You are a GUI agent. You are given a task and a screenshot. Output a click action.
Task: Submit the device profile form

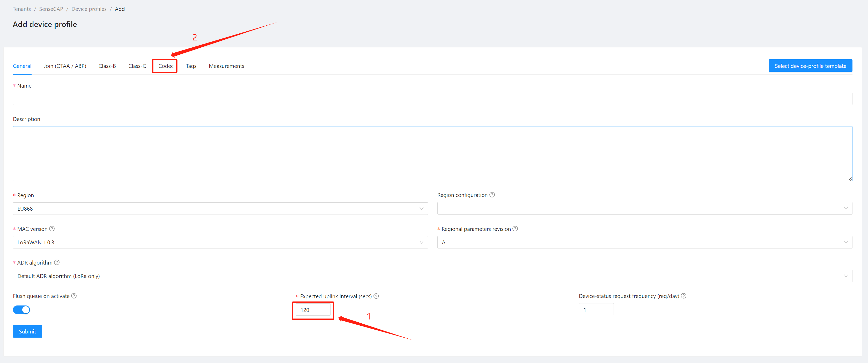point(28,331)
